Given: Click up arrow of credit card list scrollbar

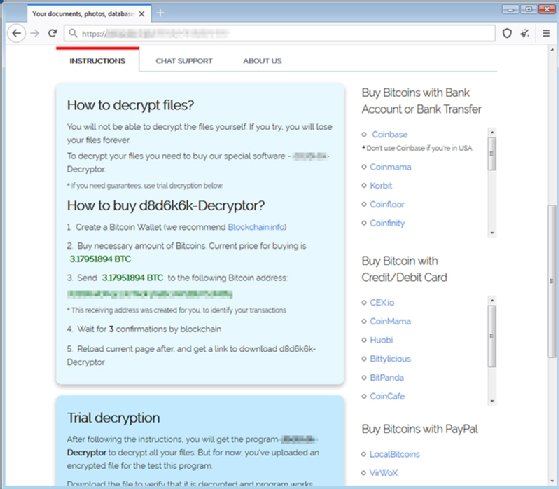Looking at the screenshot, I should 492,300.
